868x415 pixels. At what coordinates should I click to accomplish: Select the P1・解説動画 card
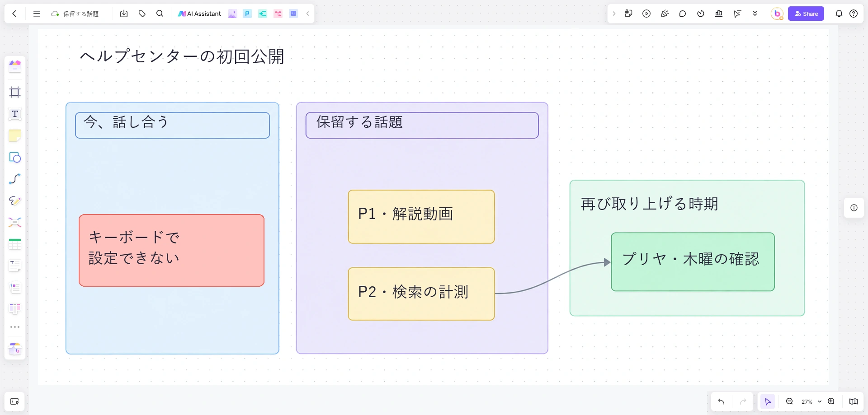click(421, 217)
